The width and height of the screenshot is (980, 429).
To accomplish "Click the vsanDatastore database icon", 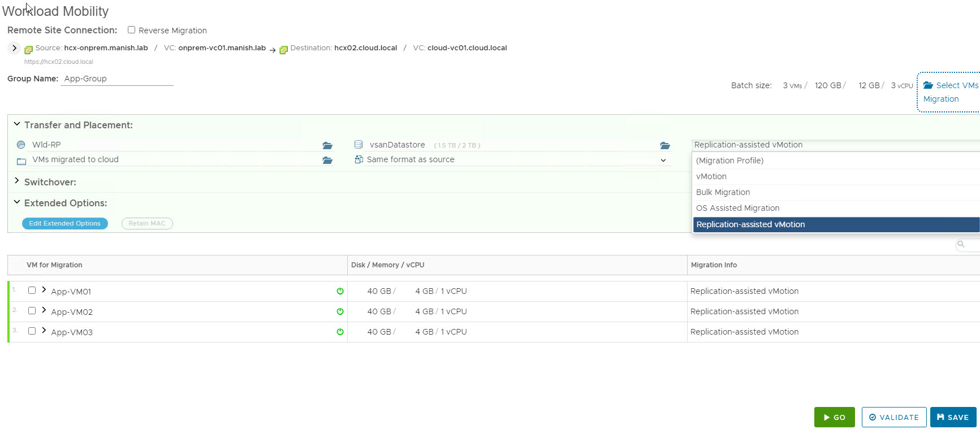I will click(x=359, y=145).
